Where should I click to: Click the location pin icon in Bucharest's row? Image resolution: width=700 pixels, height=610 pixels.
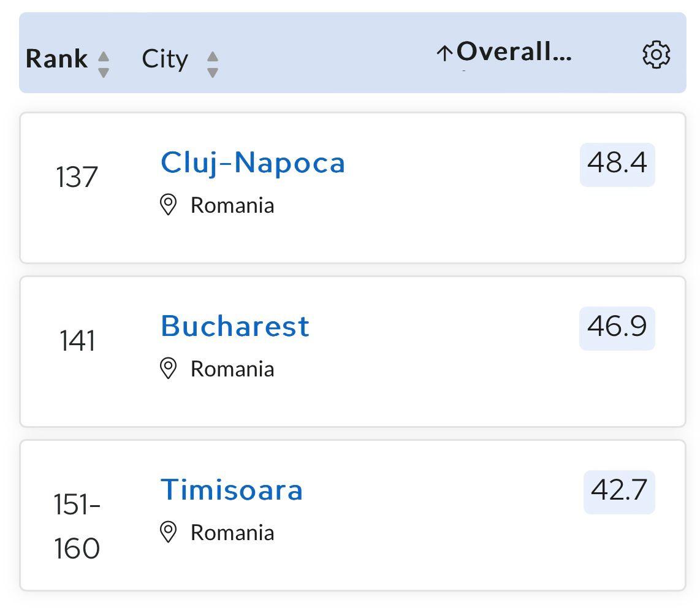(169, 367)
